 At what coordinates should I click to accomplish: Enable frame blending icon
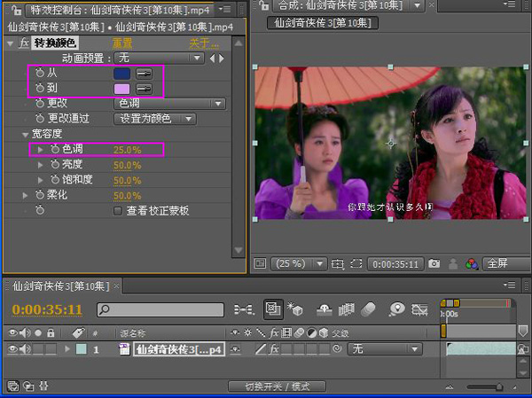coord(347,309)
